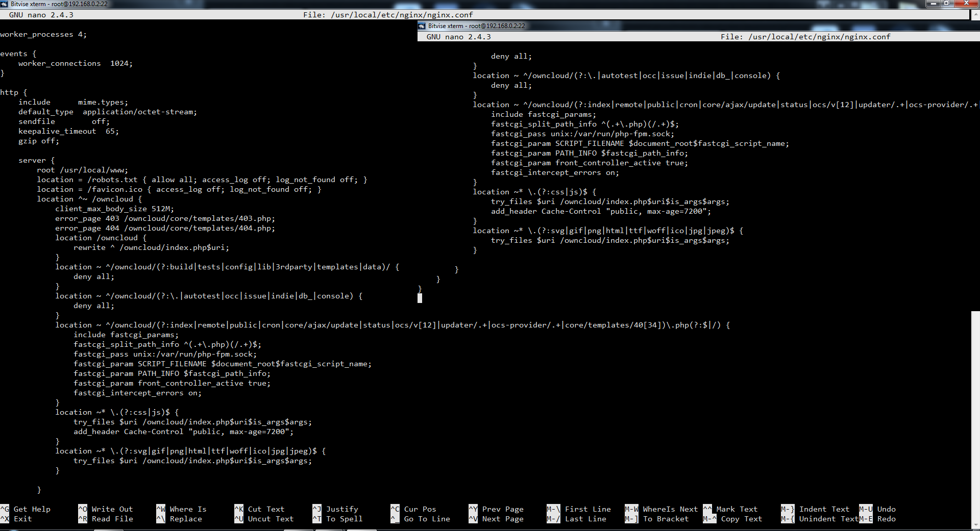Click the M-W WhereIs Next shortcut
The height and width of the screenshot is (531, 980).
click(661, 509)
